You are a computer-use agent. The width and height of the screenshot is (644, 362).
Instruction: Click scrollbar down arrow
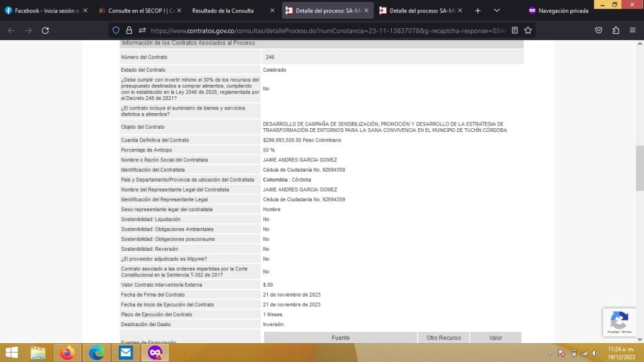[640, 339]
